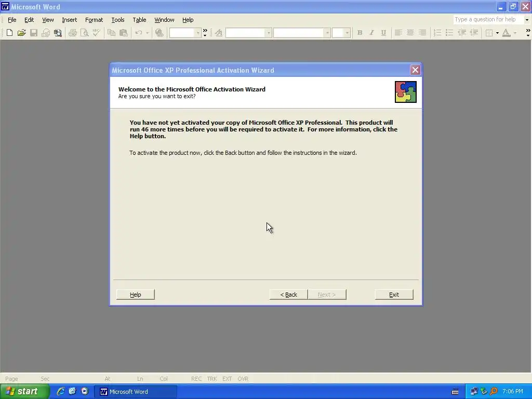This screenshot has width=532, height=399.
Task: Click the Open folder icon
Action: [x=22, y=33]
